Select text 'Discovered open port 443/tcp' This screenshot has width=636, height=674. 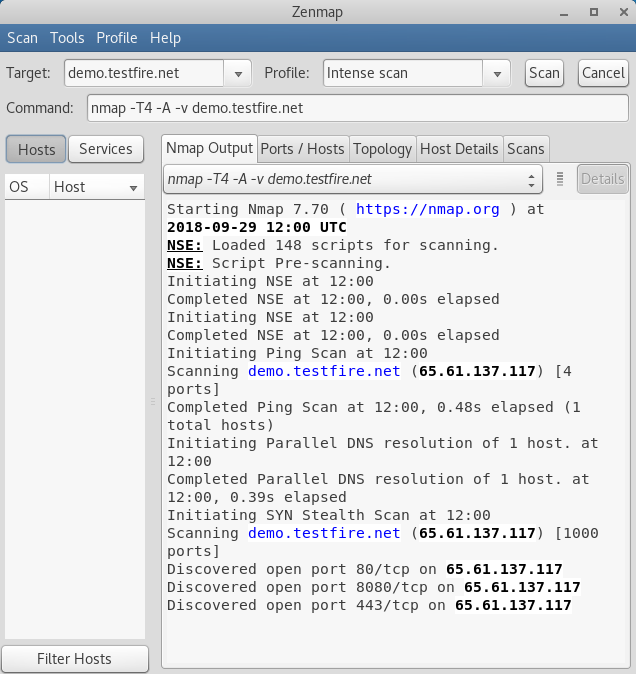click(x=293, y=606)
